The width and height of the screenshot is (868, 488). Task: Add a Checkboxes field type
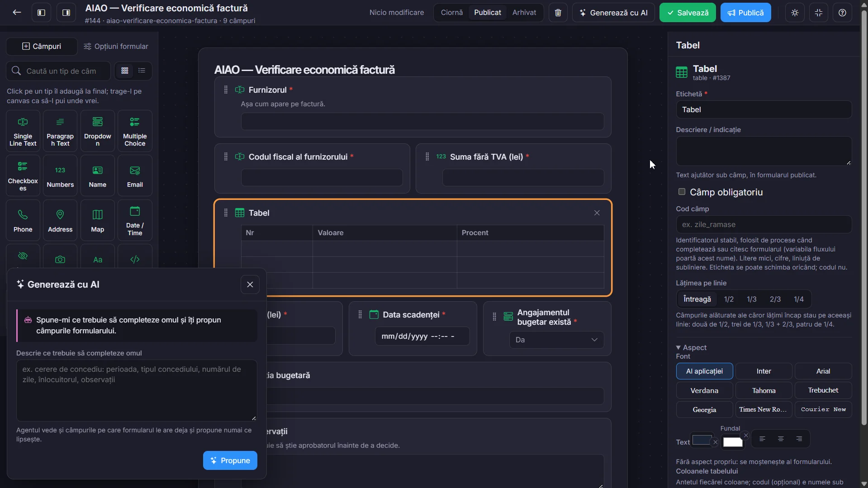[23, 175]
